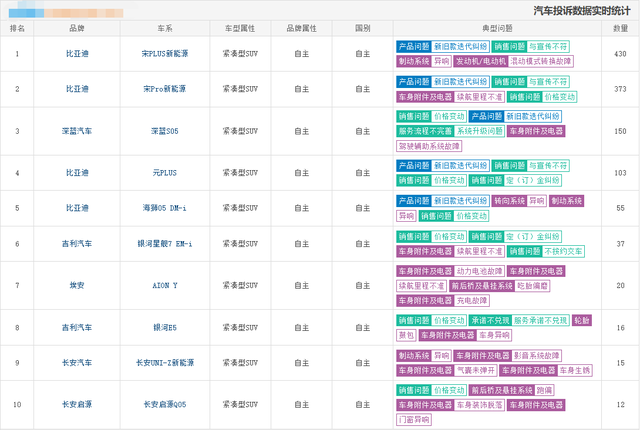This screenshot has height=430, width=640.
Task: Click the complaint count 103
Action: point(620,173)
